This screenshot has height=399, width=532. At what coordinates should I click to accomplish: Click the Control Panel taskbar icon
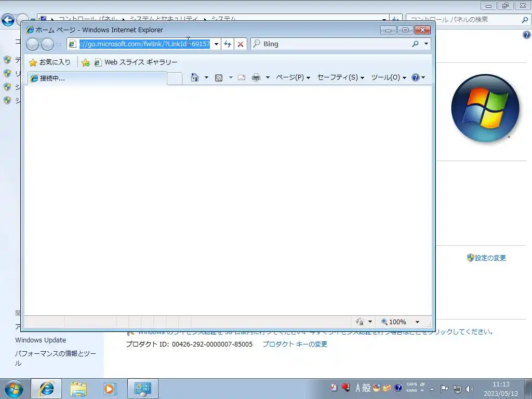[143, 389]
